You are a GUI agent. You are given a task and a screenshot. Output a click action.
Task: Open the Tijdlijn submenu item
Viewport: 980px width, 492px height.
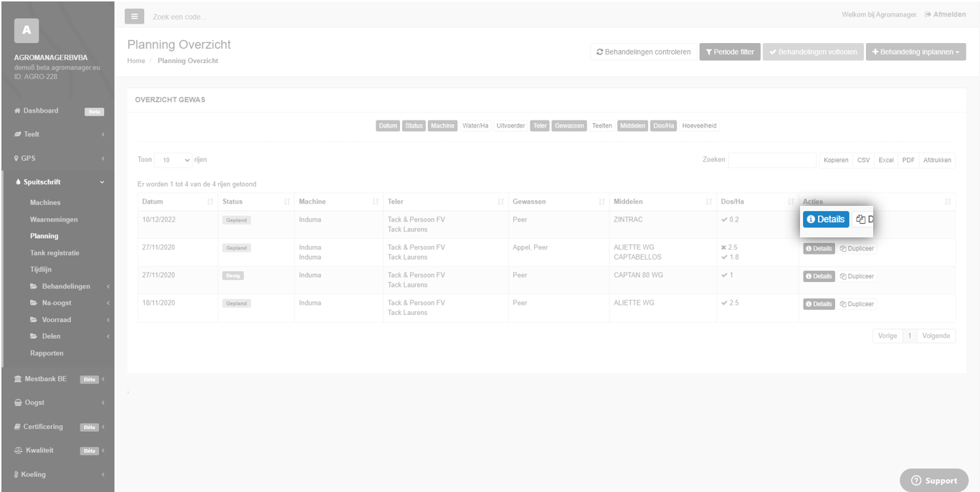41,270
